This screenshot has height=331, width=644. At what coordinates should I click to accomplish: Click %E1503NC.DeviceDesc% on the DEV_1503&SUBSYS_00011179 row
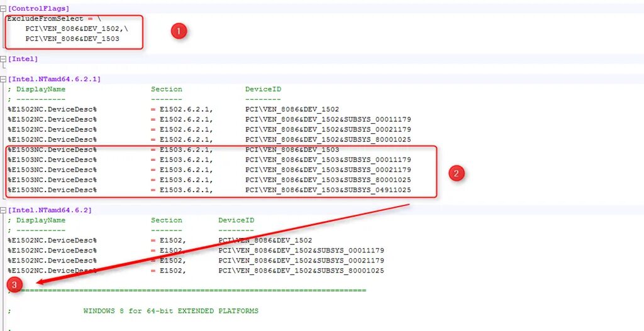point(52,160)
